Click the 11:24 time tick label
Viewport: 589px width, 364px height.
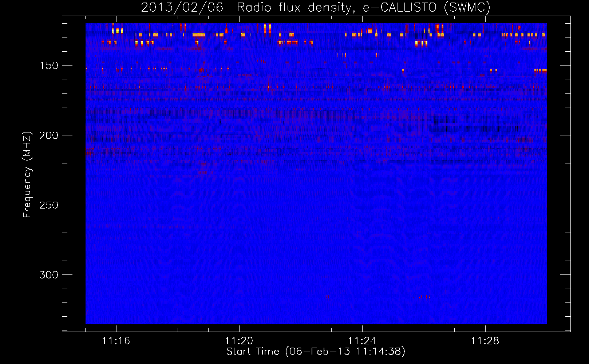click(362, 341)
